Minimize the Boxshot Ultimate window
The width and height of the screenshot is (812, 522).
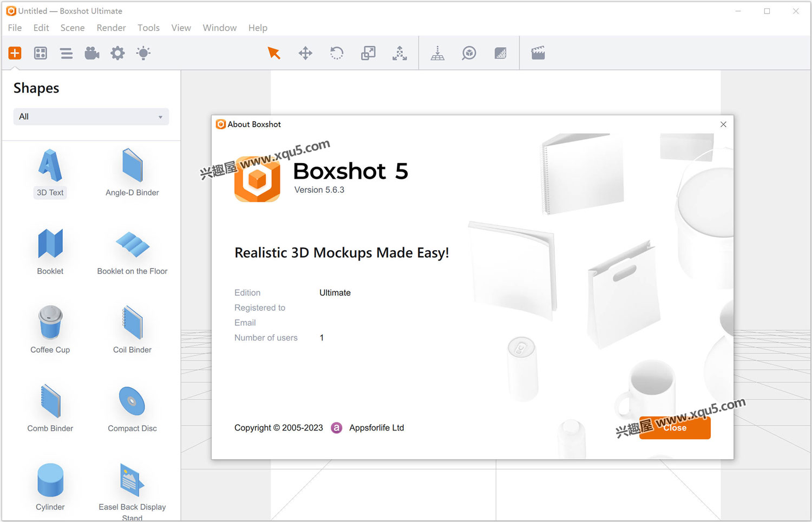tap(738, 11)
